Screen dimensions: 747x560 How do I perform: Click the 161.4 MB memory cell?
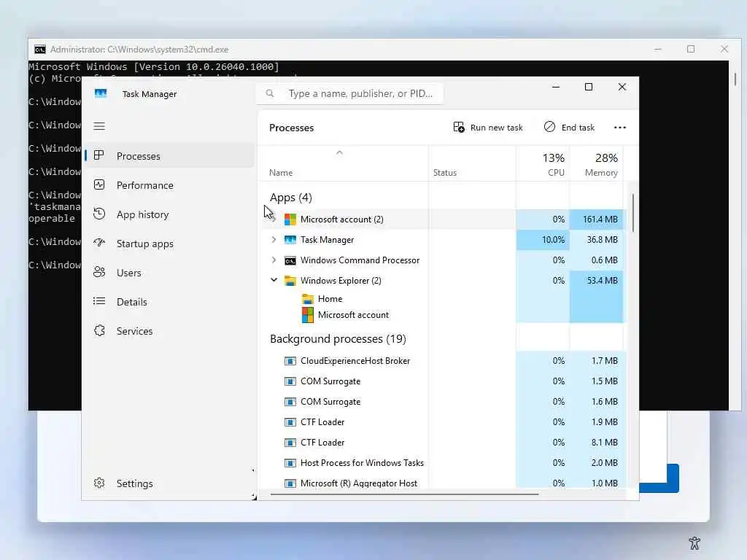point(597,219)
